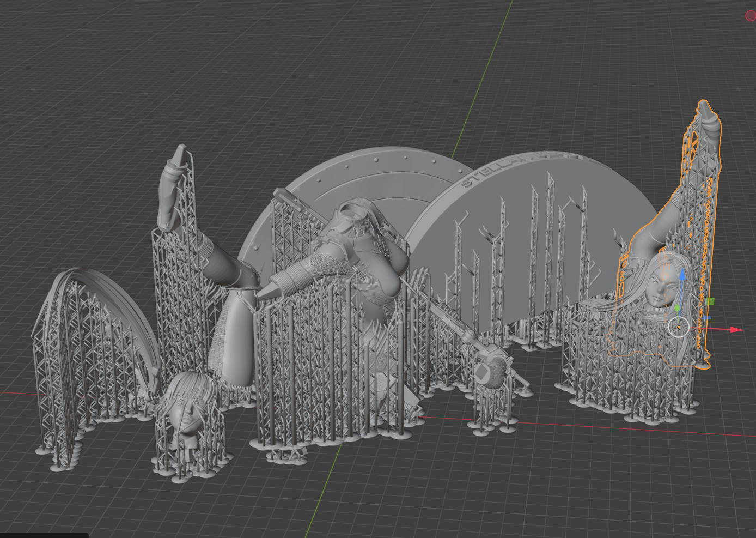Screen dimensions: 756x538
Task: Click the small blue plane handle
Action: [706, 317]
